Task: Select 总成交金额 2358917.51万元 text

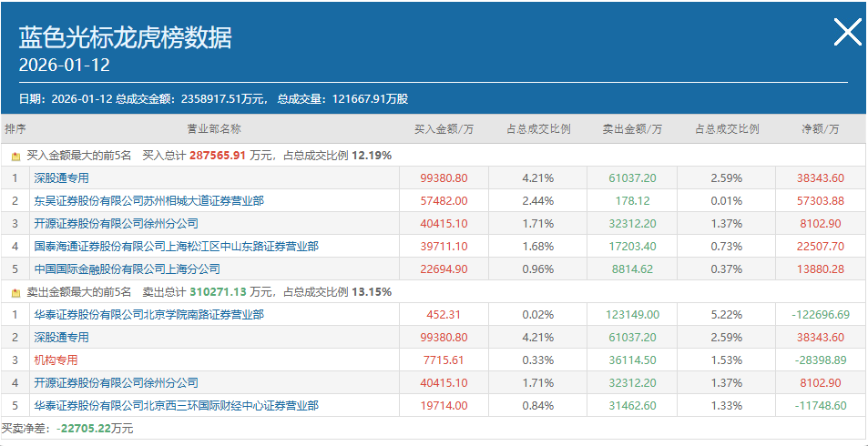Action: tap(192, 99)
